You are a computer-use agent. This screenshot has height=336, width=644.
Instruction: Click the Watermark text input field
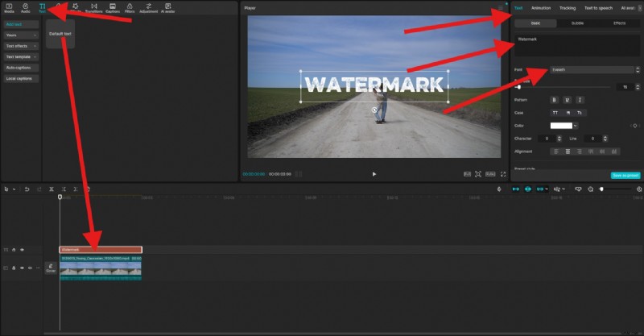[x=577, y=45]
